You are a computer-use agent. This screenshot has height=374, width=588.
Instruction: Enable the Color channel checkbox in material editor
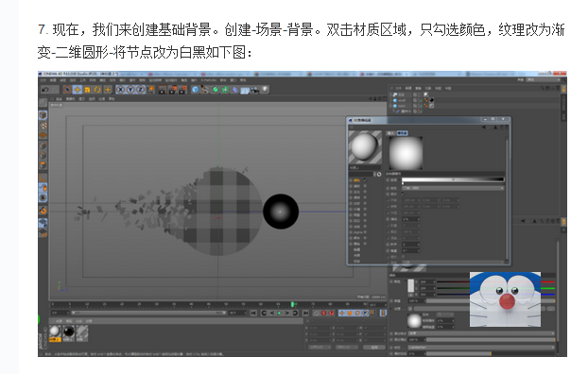tap(365, 180)
